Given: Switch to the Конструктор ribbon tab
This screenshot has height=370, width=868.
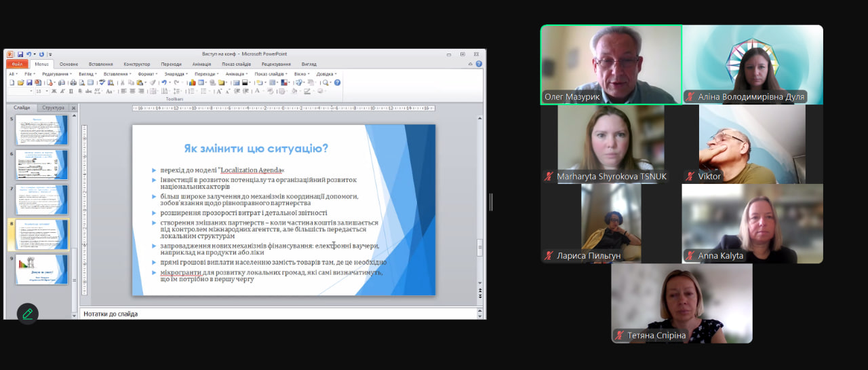Looking at the screenshot, I should 137,64.
